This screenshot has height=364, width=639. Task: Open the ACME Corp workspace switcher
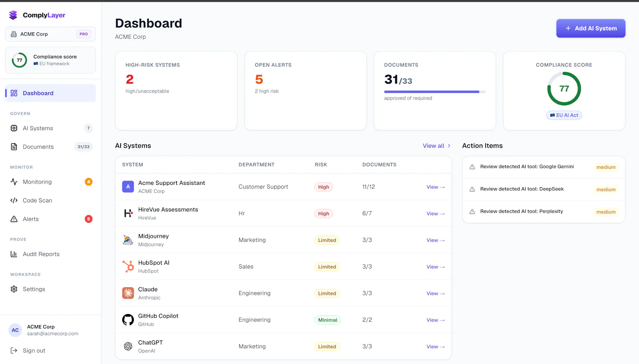pyautogui.click(x=50, y=34)
